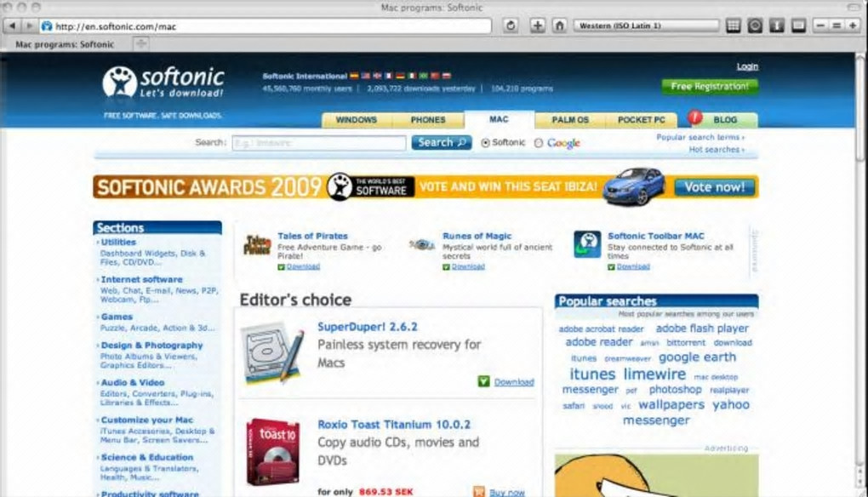This screenshot has width=868, height=497.
Task: Click the SuperDuper! Download link
Action: tap(514, 382)
